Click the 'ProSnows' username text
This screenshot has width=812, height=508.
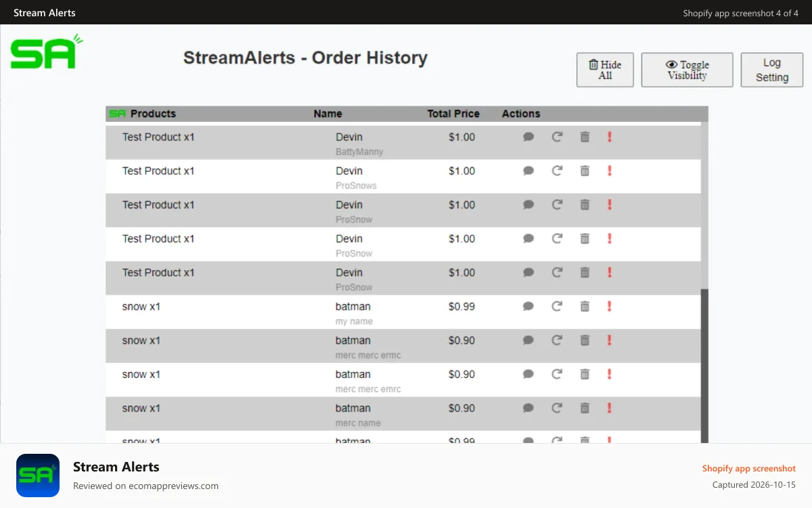356,186
